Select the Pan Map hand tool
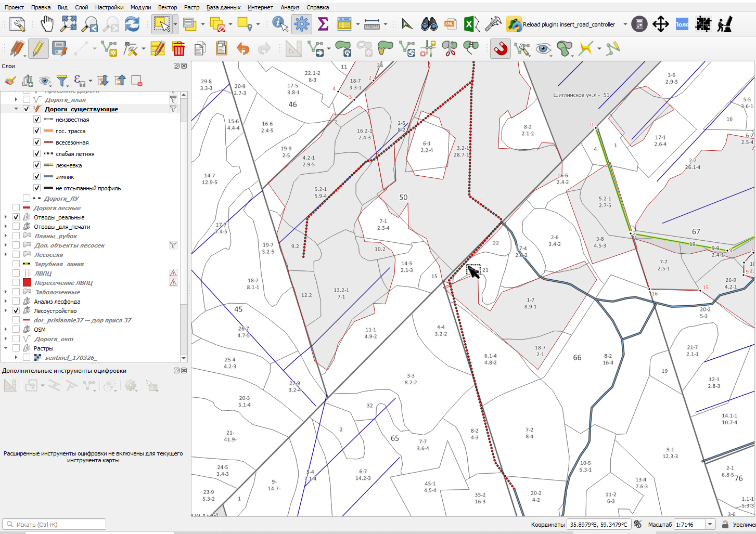Image resolution: width=756 pixels, height=534 pixels. point(47,24)
